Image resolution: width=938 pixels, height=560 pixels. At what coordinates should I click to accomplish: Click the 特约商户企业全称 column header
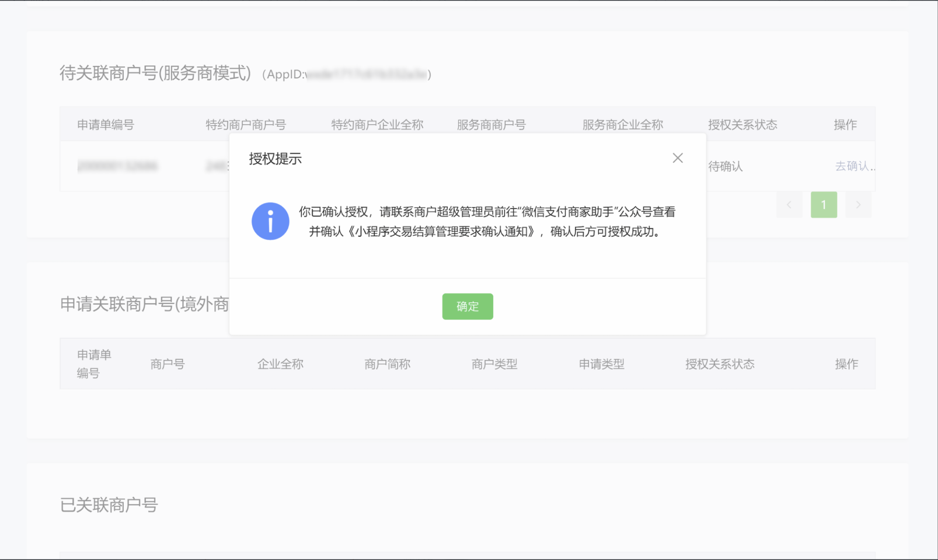tap(378, 125)
